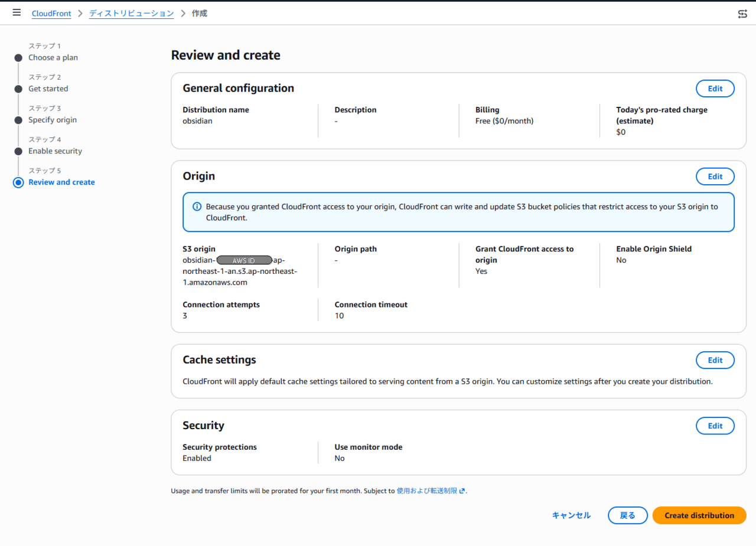Click the Enable Origin Shield value No
The width and height of the screenshot is (756, 546).
pos(621,260)
